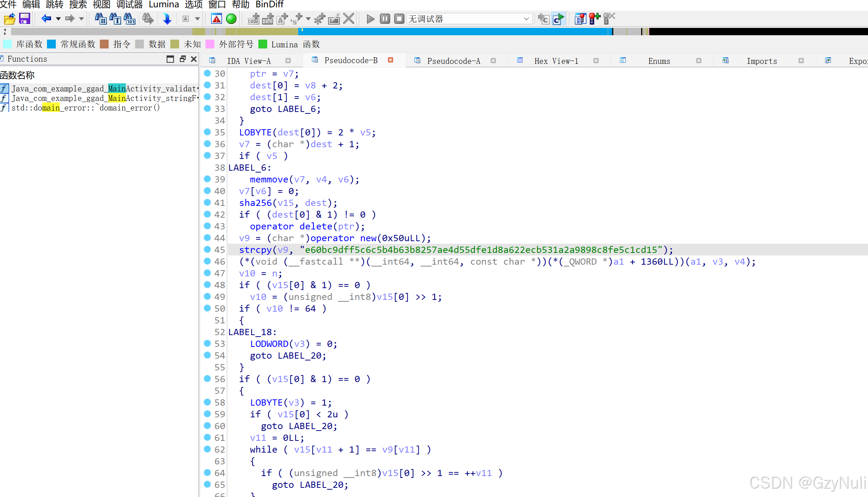Expand the back navigation history dropdown
The image size is (868, 497).
coord(58,18)
